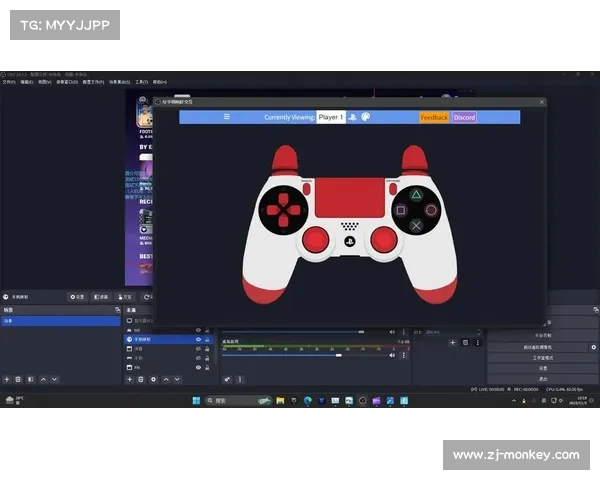Viewport: 600px width, 480px height.
Task: Click the PlayStation skin icon beside Player 1
Action: click(x=352, y=117)
